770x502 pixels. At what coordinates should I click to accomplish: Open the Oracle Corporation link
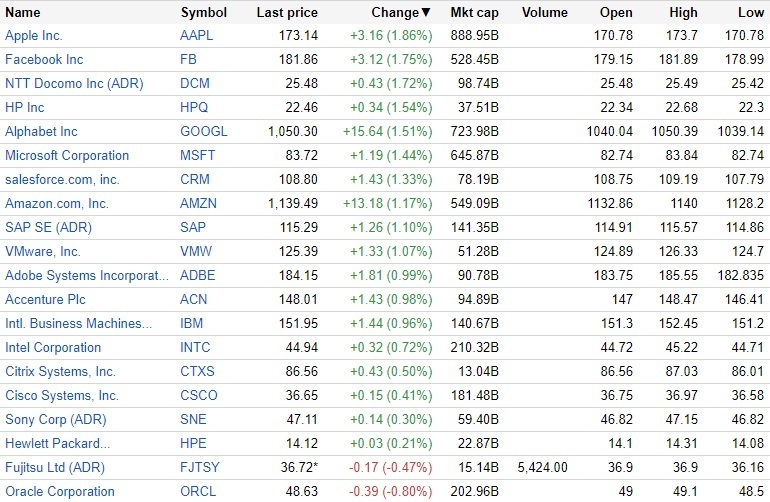pyautogui.click(x=60, y=491)
